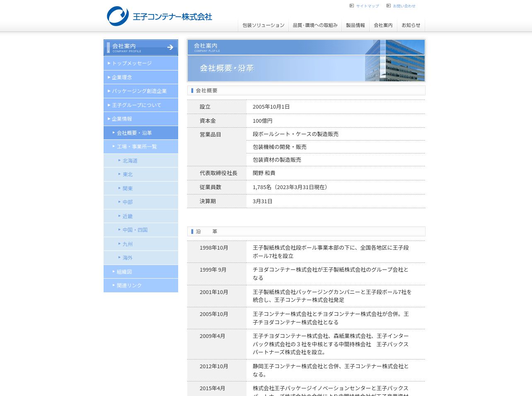This screenshot has height=396, width=532.
Task: Click the 会社概要・沿革 banner image
Action: pos(306,61)
